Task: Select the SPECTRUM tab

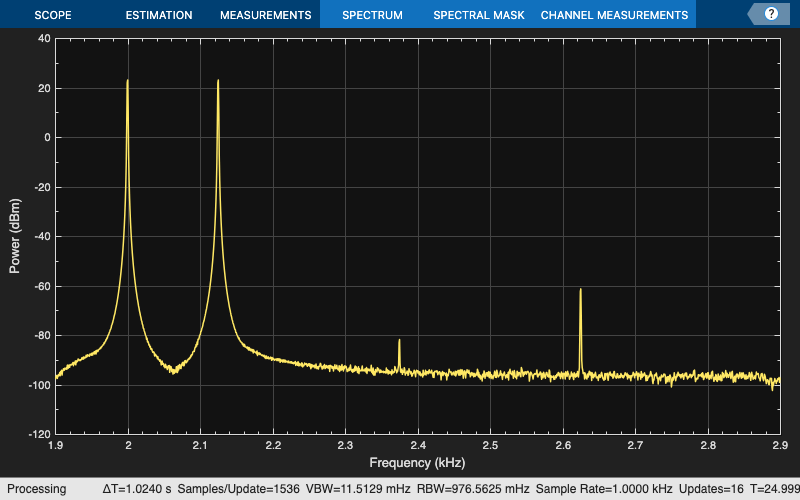Action: point(372,15)
